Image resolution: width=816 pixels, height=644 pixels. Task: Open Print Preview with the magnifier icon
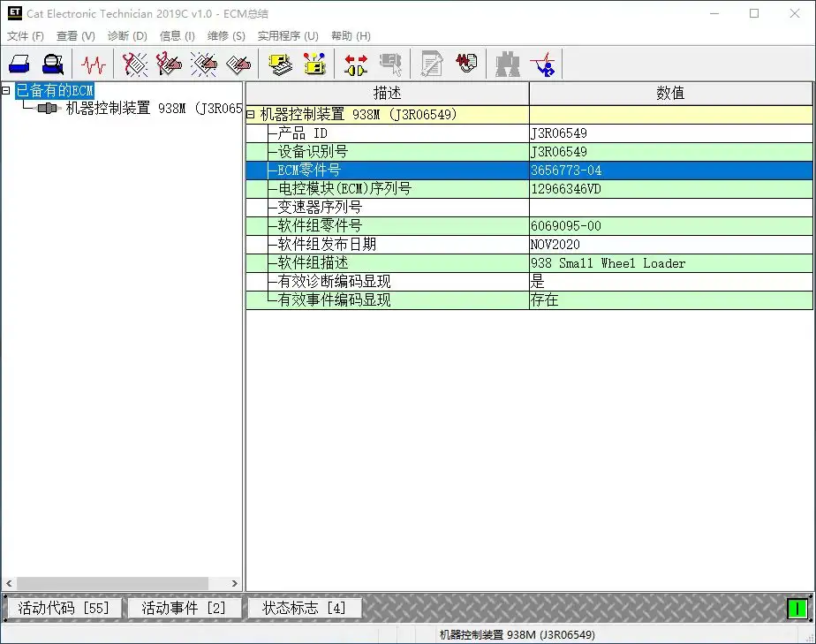pyautogui.click(x=53, y=64)
